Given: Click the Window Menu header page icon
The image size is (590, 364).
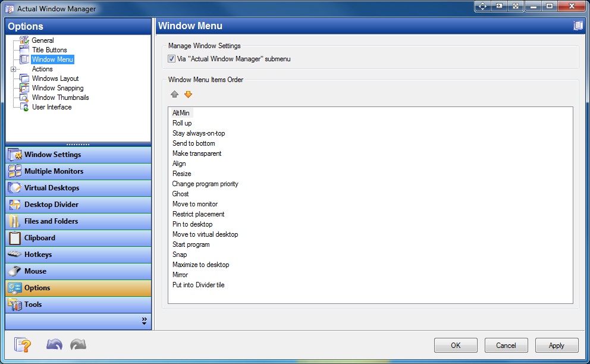Looking at the screenshot, I should pos(578,26).
